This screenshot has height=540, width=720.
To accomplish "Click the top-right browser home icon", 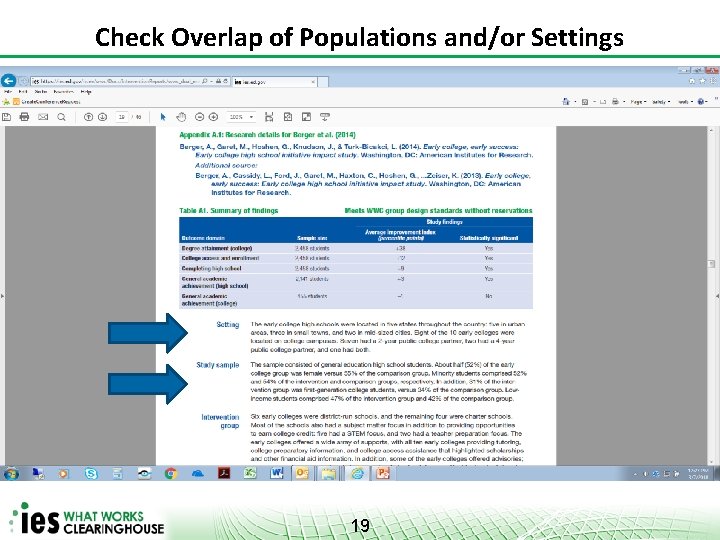I will click(692, 81).
